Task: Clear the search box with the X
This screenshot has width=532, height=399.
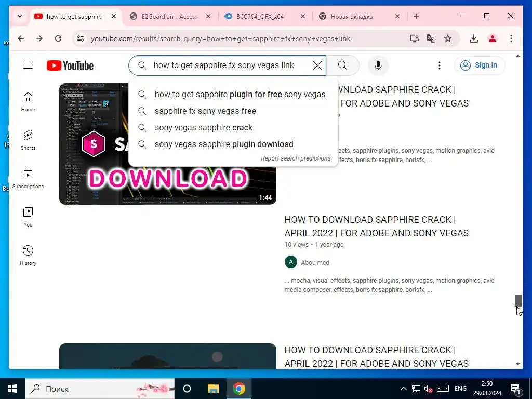Action: pyautogui.click(x=317, y=65)
